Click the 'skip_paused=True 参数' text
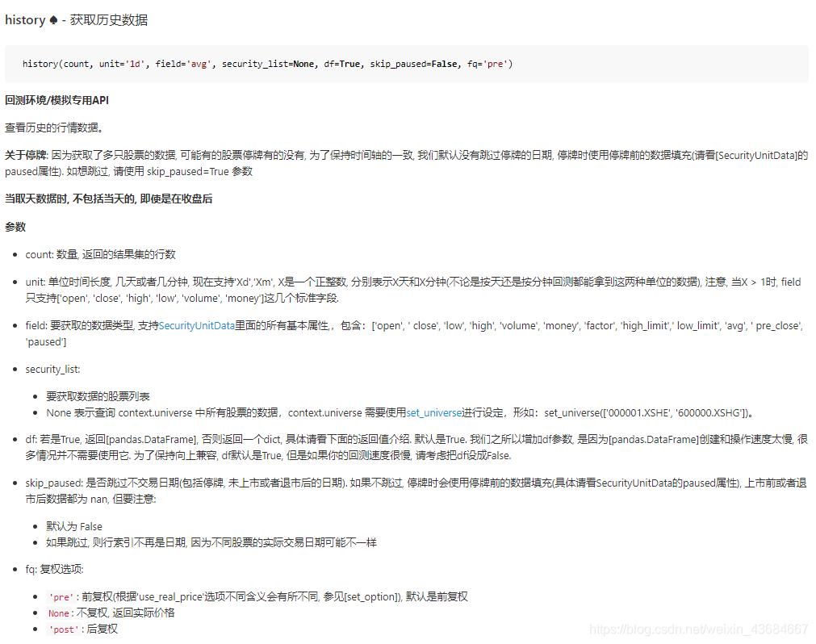816x644 pixels. [199, 172]
